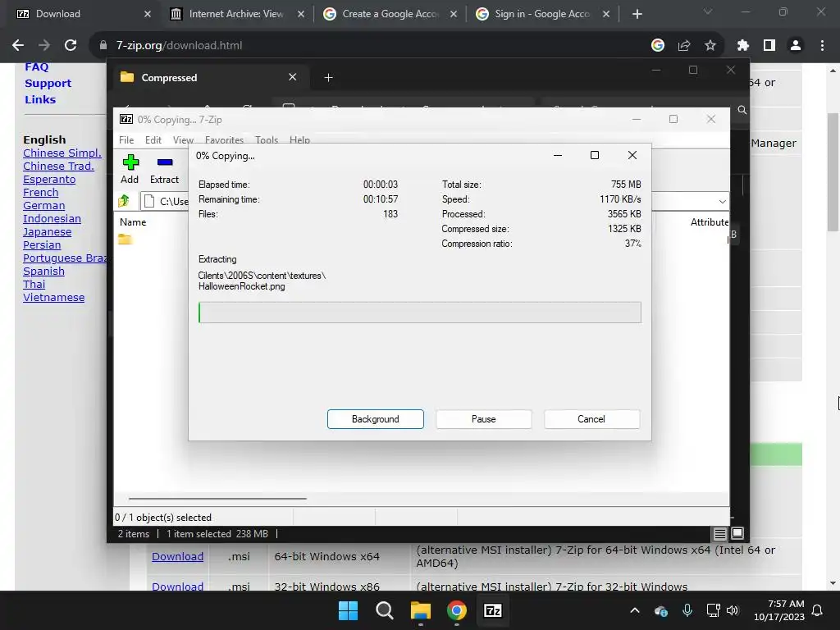The image size is (840, 630).
Task: Open the View menu in 7-Zip
Action: 183,139
